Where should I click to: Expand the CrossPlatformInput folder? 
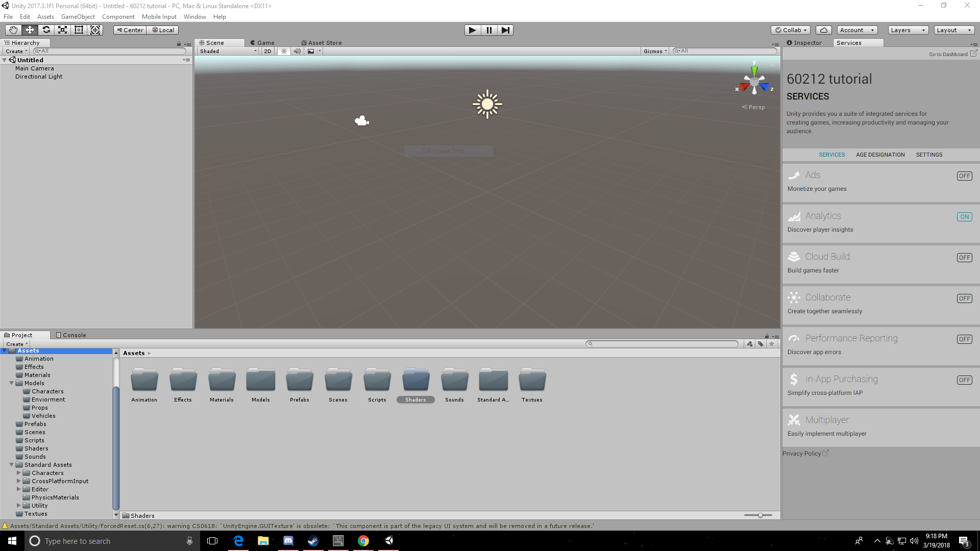pyautogui.click(x=19, y=481)
